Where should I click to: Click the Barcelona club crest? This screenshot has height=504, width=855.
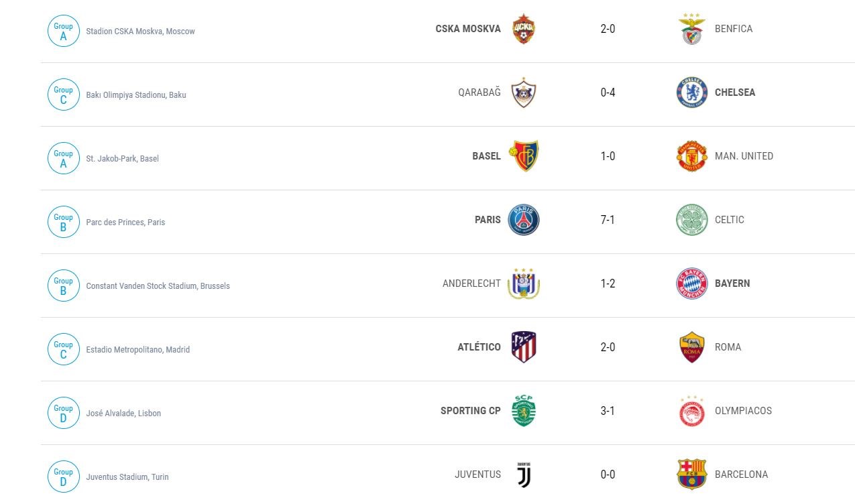pos(691,475)
